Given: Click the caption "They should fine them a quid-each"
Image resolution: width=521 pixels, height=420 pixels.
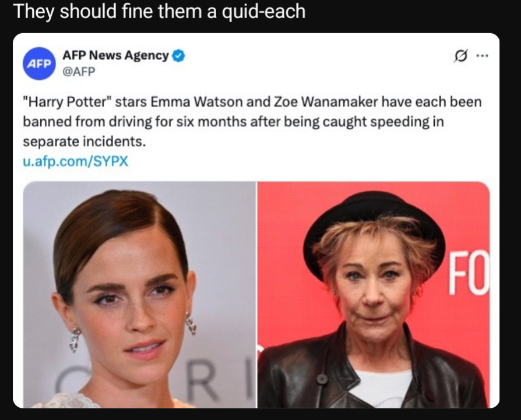Looking at the screenshot, I should (159, 11).
